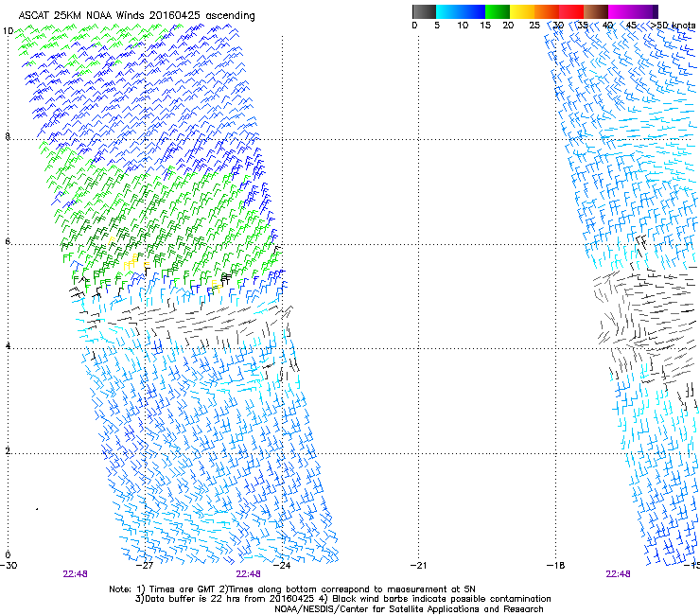Screen dimensions: 700x615
Task: Click the blue 10-15 knots color bar segment
Action: [473, 11]
